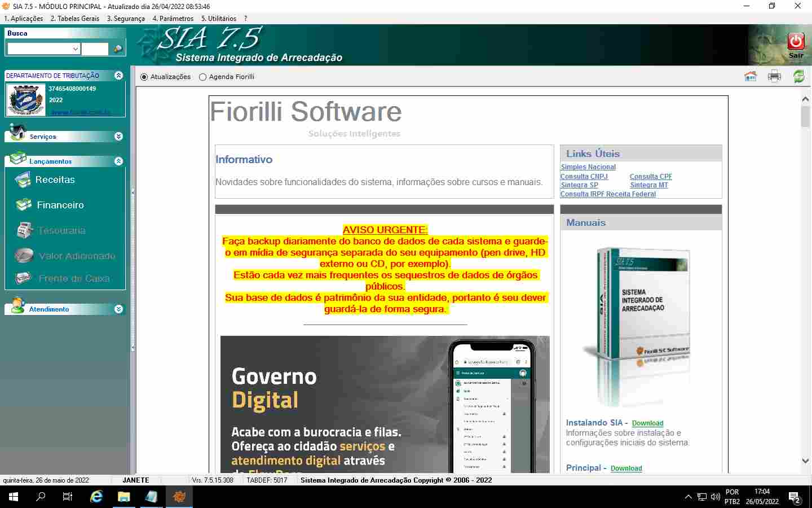
Task: Click the municipality coat of arms image
Action: tap(26, 100)
